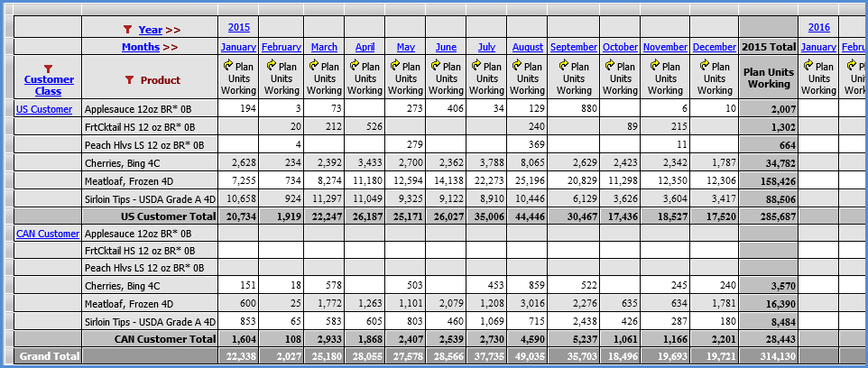Screen dimensions: 868x368
Task: Select the US Customer link
Action: click(x=44, y=109)
